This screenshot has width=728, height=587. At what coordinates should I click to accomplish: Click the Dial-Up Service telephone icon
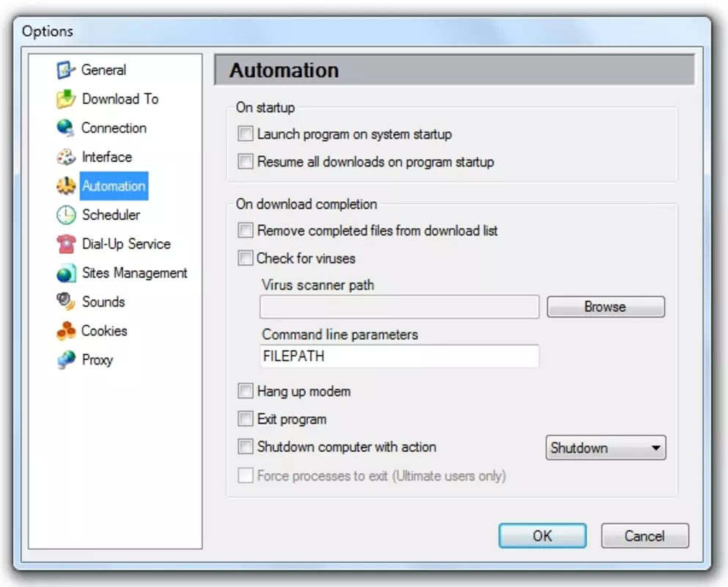(x=66, y=244)
